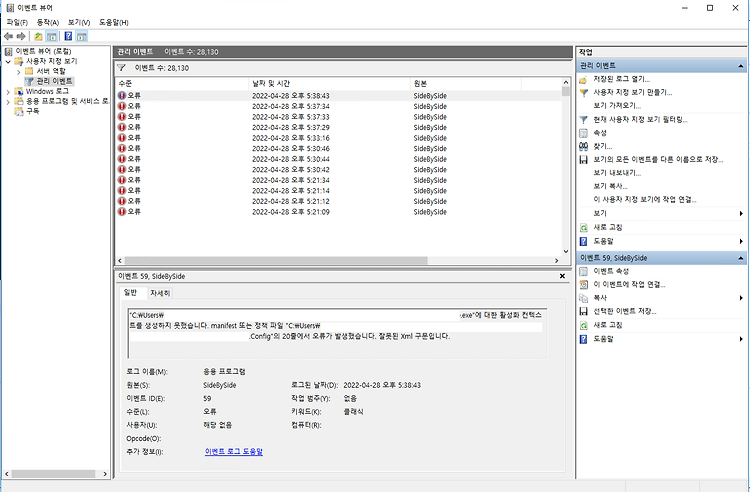Viewport: 750px width, 492px height.
Task: Click 보기 내보내기 action
Action: click(617, 173)
